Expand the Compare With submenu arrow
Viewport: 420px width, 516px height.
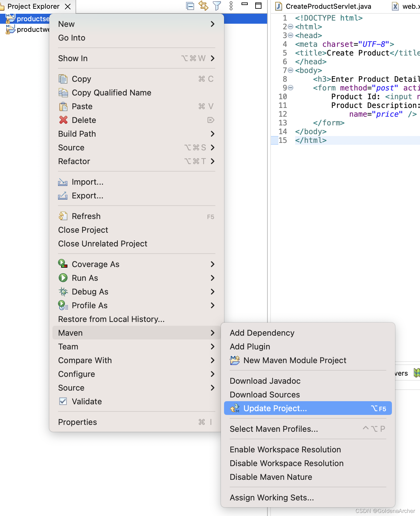click(212, 360)
